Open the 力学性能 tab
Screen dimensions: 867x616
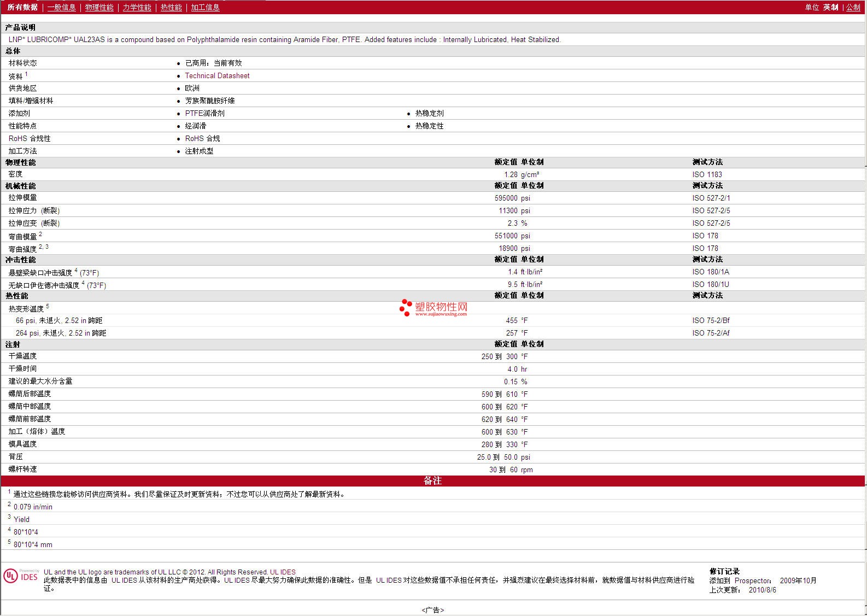pyautogui.click(x=137, y=7)
